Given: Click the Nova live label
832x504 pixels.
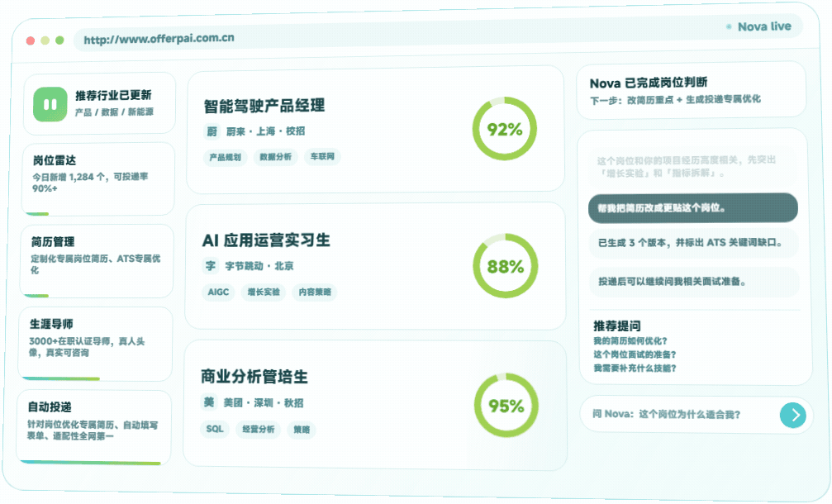Looking at the screenshot, I should [x=764, y=26].
